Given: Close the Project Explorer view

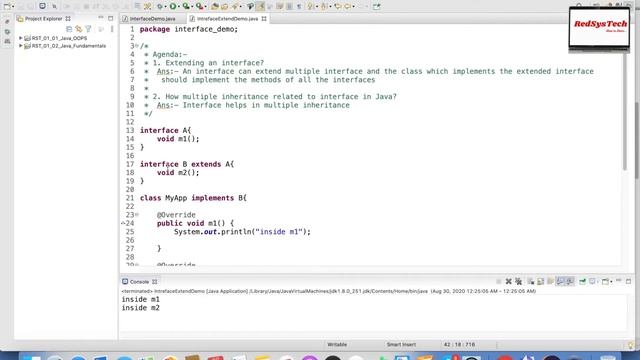Looking at the screenshot, I should tap(68, 19).
